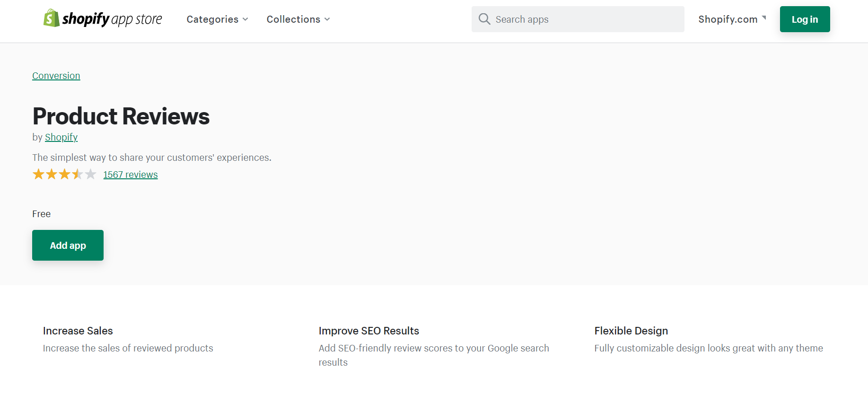Click the Improve SEO Results heading

pos(369,331)
